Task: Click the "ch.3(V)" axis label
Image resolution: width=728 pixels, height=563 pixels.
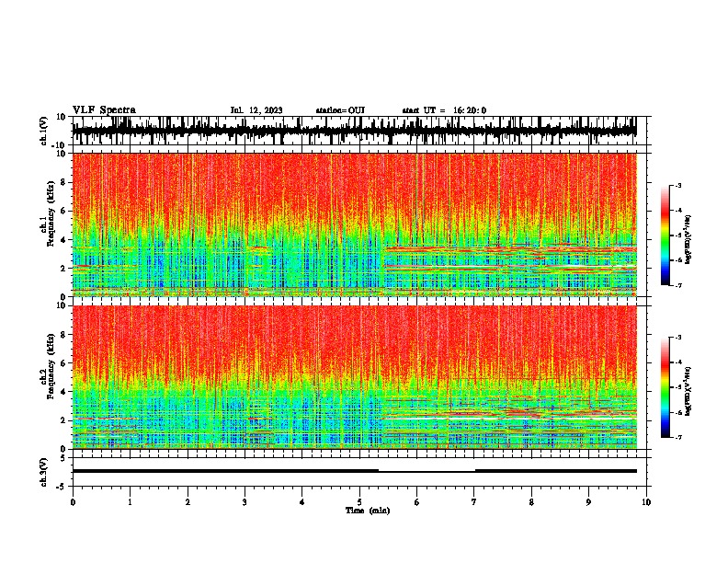Action: [44, 472]
